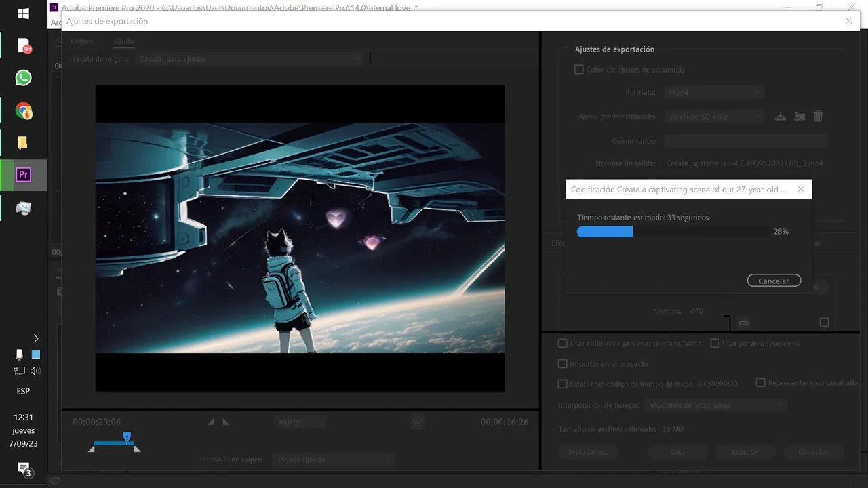Click the Premiere Pro title bar app icon
868x488 pixels.
[54, 7]
